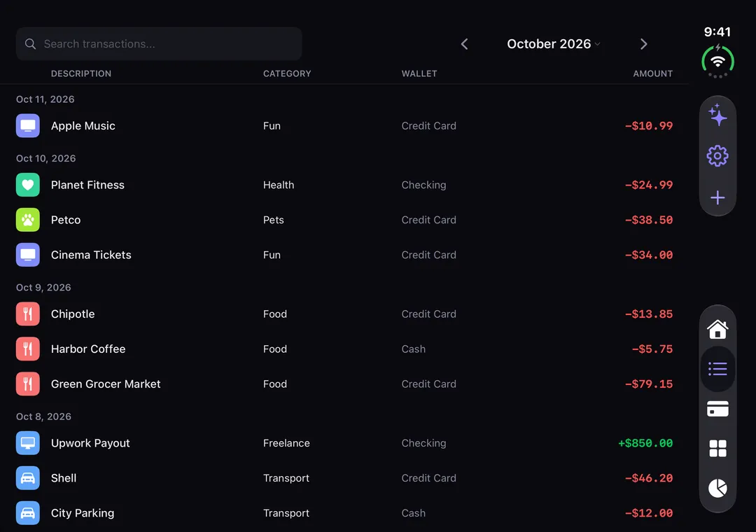This screenshot has height=532, width=756.
Task: Open the Green Grocer Market transaction
Action: [344, 384]
